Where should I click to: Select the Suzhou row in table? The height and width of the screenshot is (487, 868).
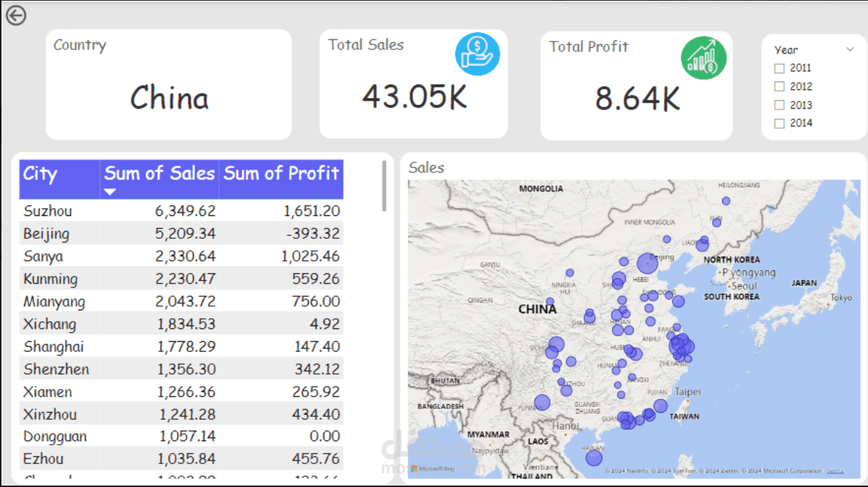[x=181, y=211]
